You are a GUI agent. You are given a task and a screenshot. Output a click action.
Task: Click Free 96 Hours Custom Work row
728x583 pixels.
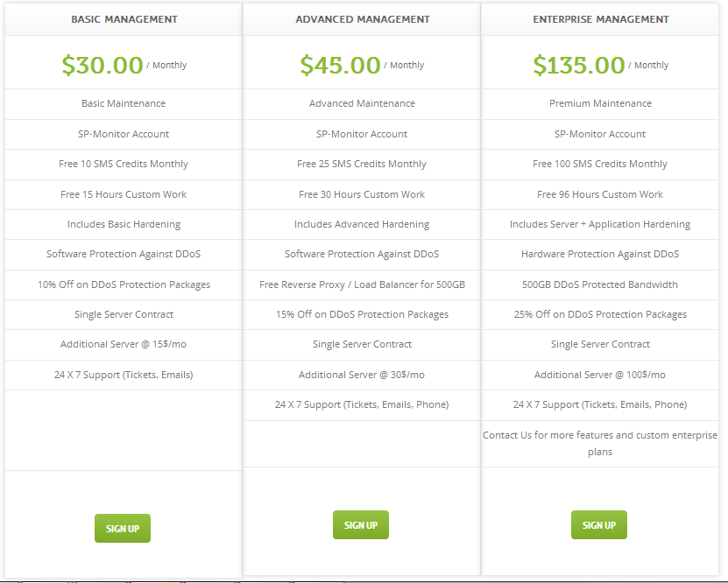[600, 194]
